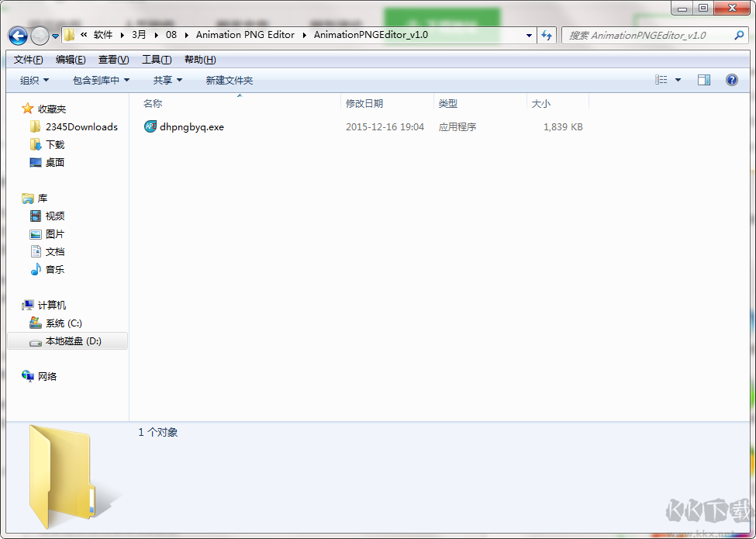Open the 桌面 item in favorites
The height and width of the screenshot is (539, 756).
54,162
